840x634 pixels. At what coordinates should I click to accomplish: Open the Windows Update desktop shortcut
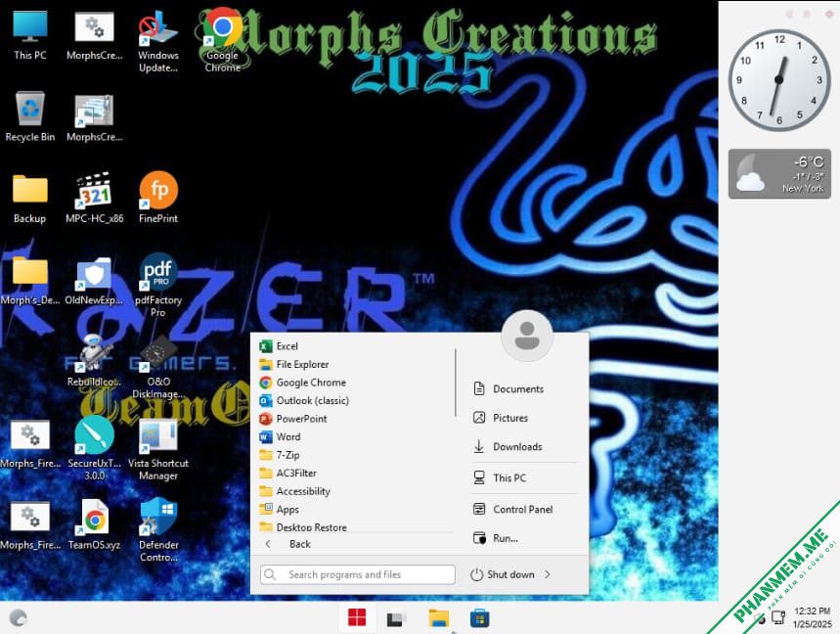point(158,41)
